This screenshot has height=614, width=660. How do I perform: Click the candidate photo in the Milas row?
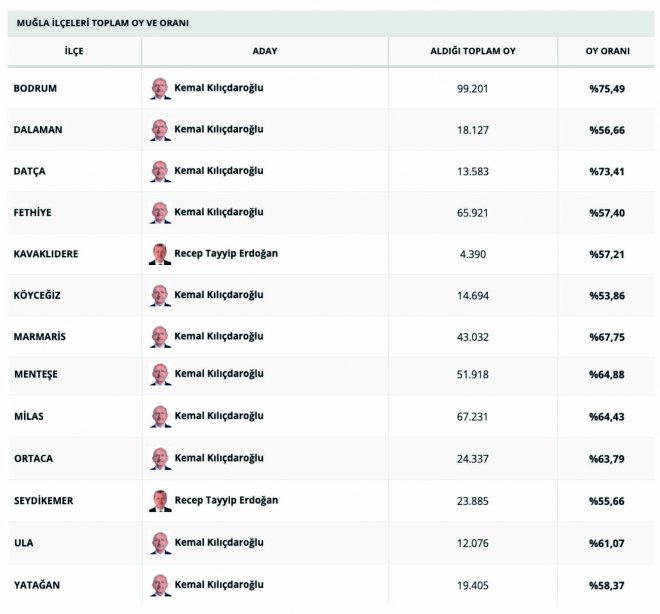[161, 416]
